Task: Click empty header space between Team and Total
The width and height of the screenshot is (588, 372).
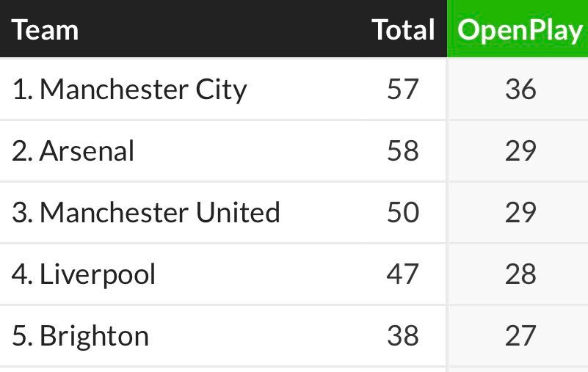Action: 220,30
